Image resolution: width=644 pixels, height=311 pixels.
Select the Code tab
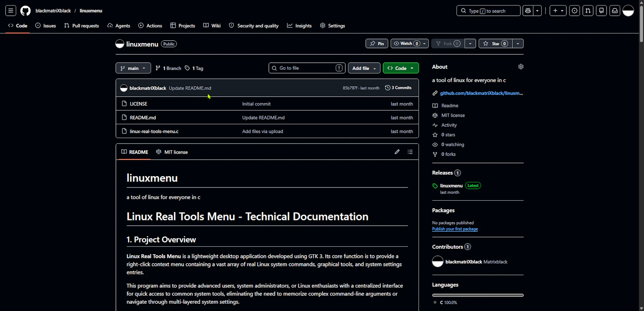click(x=18, y=26)
